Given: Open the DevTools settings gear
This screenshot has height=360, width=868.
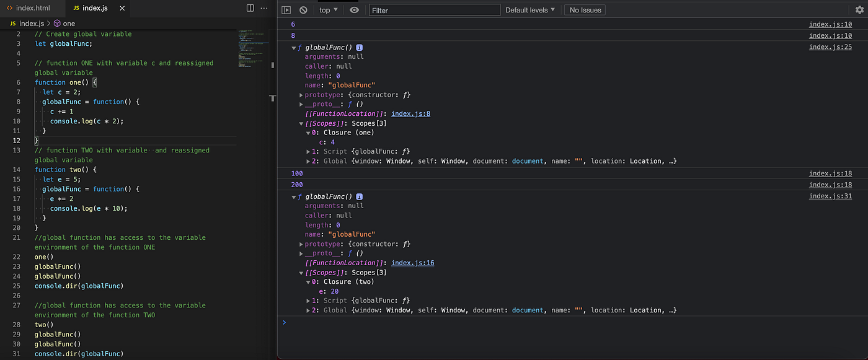Looking at the screenshot, I should pos(859,9).
